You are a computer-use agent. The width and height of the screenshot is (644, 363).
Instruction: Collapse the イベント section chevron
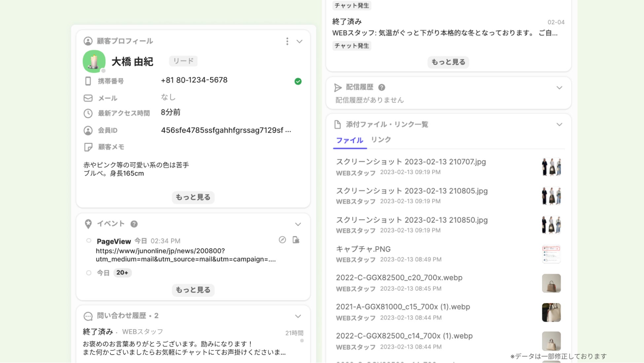(x=298, y=224)
